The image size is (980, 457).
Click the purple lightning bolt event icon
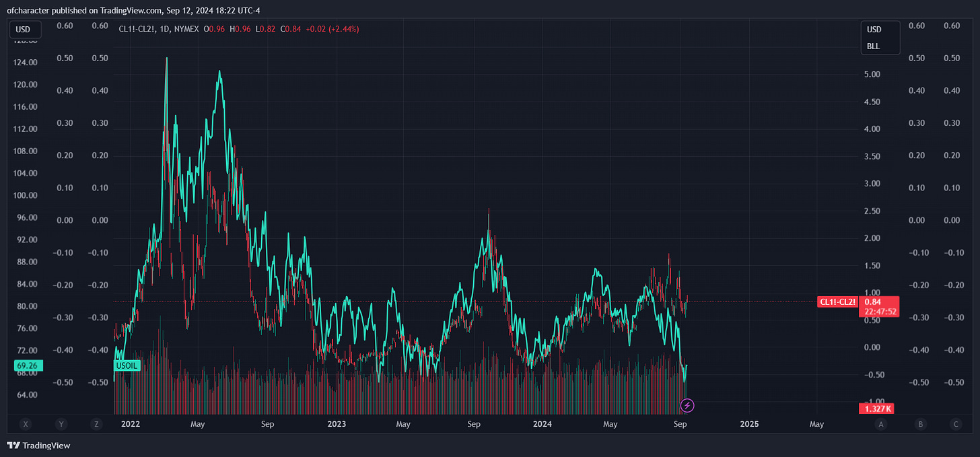[x=687, y=405]
